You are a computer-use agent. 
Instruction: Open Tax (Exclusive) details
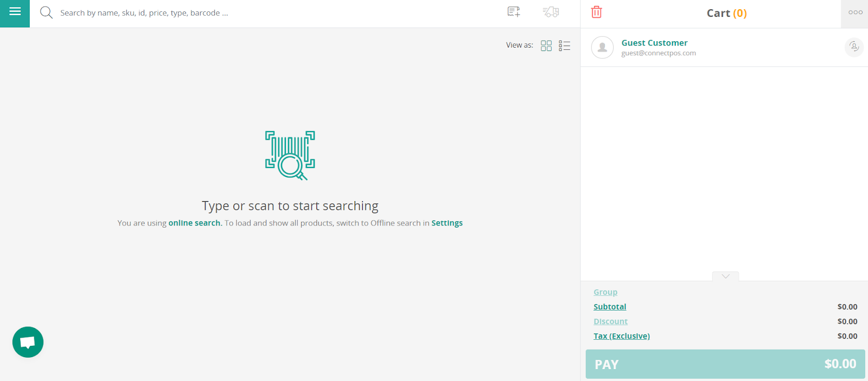(x=622, y=336)
